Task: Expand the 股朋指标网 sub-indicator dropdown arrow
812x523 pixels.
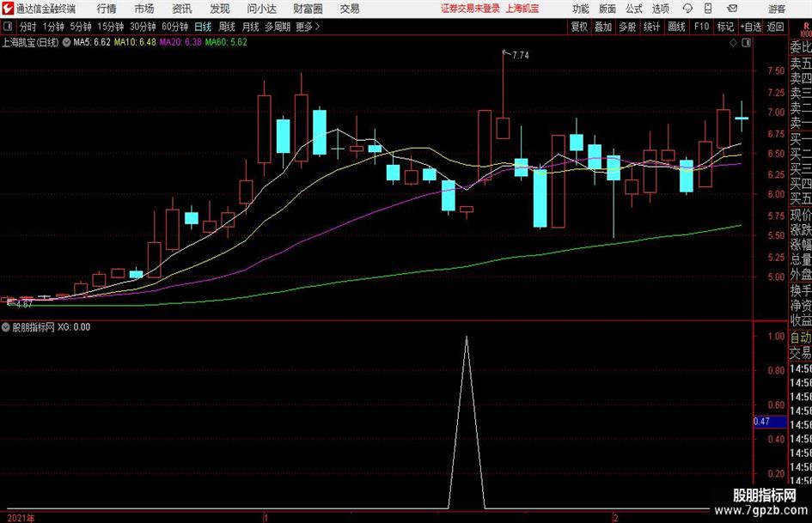Action: (x=6, y=327)
